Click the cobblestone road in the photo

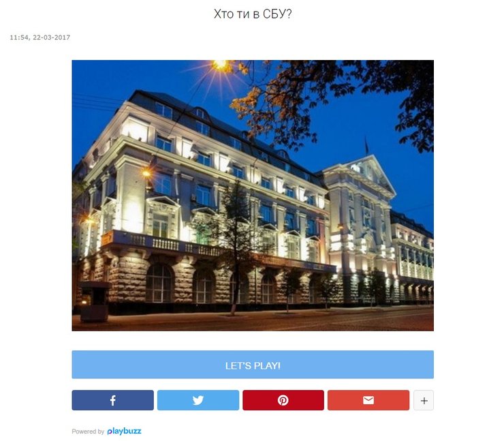point(253,320)
